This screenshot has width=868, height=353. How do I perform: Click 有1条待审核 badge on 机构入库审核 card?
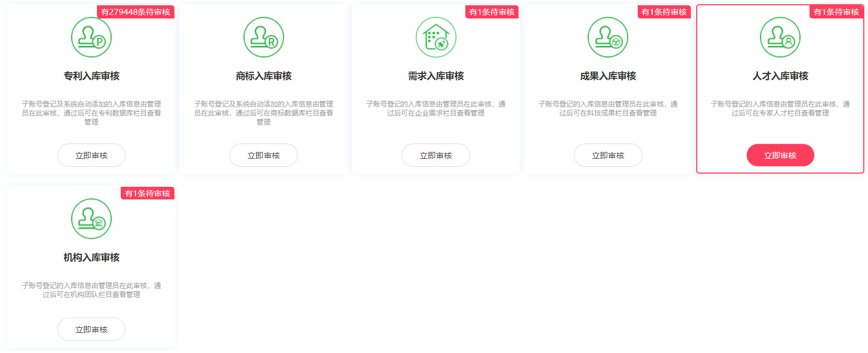click(x=148, y=194)
